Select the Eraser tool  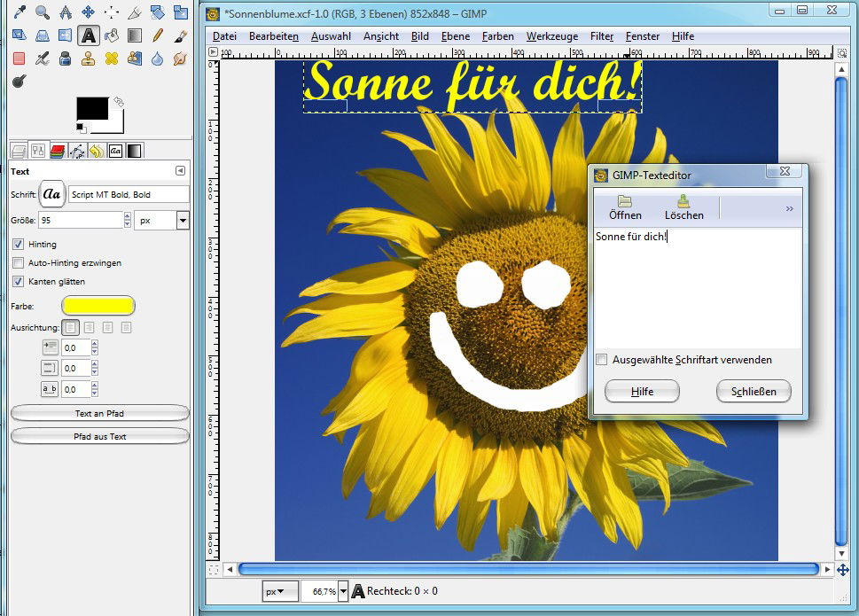point(20,58)
